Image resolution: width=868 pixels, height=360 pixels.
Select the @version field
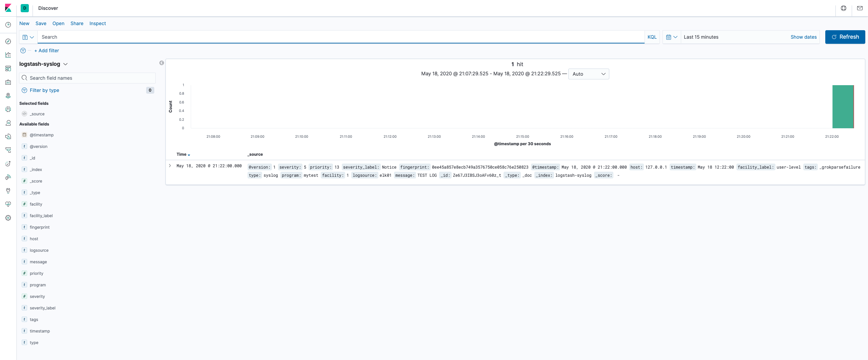(39, 147)
